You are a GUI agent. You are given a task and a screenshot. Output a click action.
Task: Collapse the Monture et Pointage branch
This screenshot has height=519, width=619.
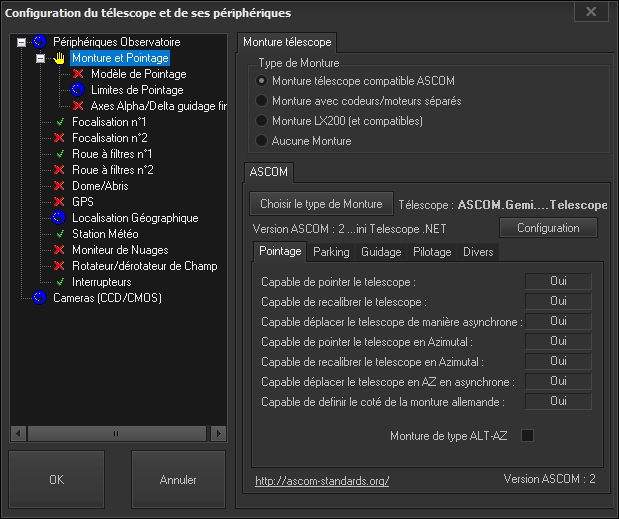point(41,58)
